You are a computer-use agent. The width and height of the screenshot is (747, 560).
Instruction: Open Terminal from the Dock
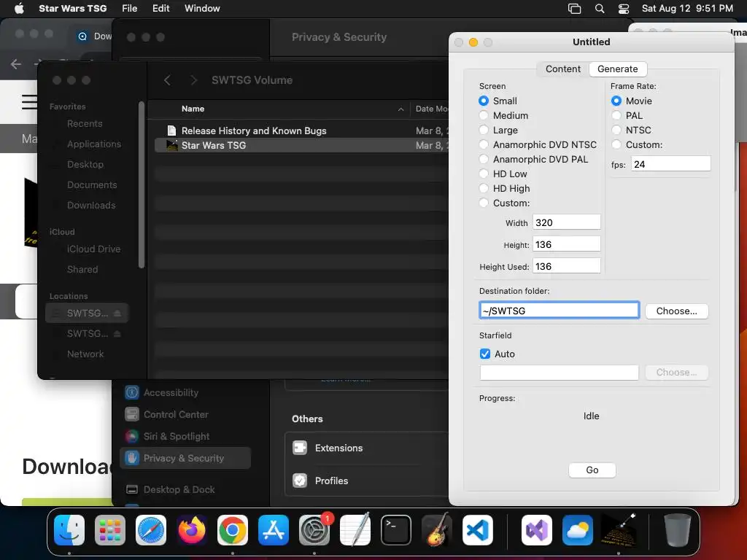(x=396, y=530)
